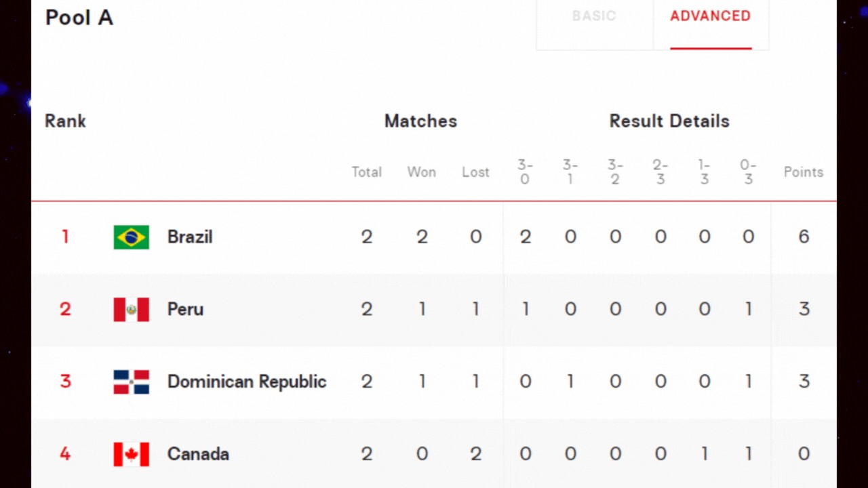Screen dimensions: 868x488
Task: Click the Won column header
Action: (x=422, y=172)
